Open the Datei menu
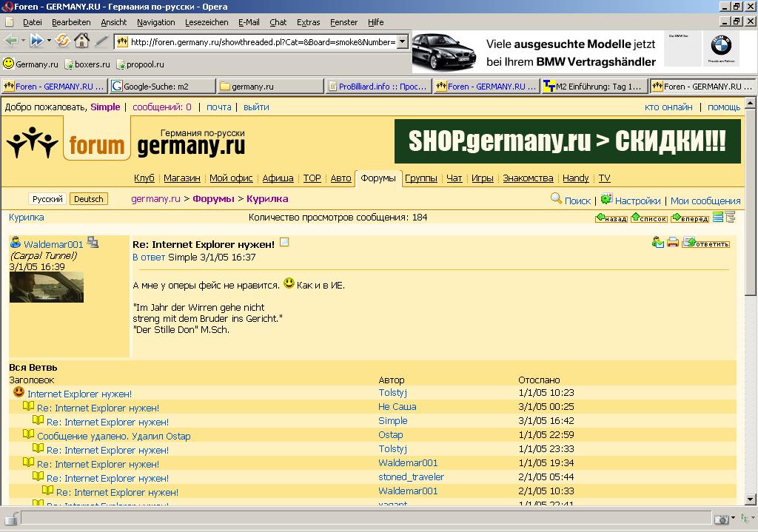This screenshot has height=532, width=758. (x=33, y=22)
